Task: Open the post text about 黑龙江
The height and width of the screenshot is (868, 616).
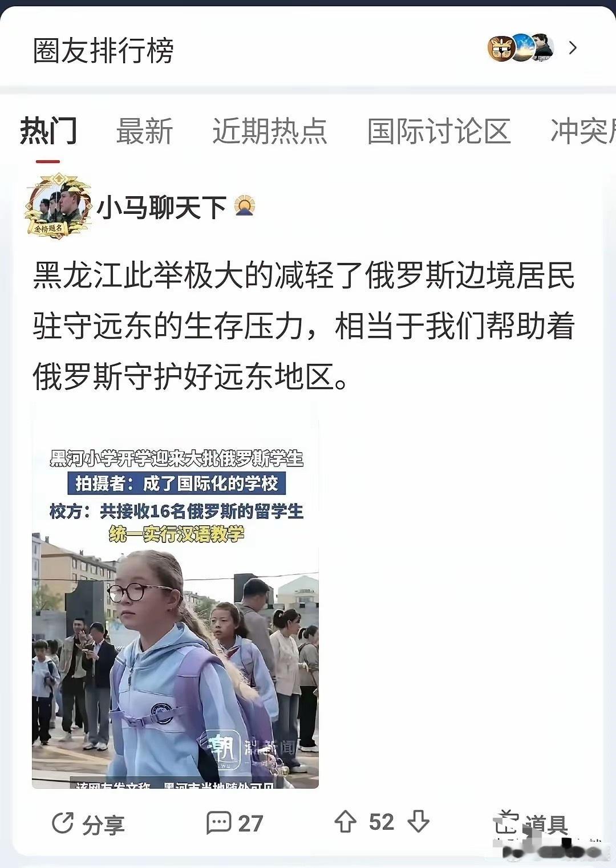Action: [303, 327]
